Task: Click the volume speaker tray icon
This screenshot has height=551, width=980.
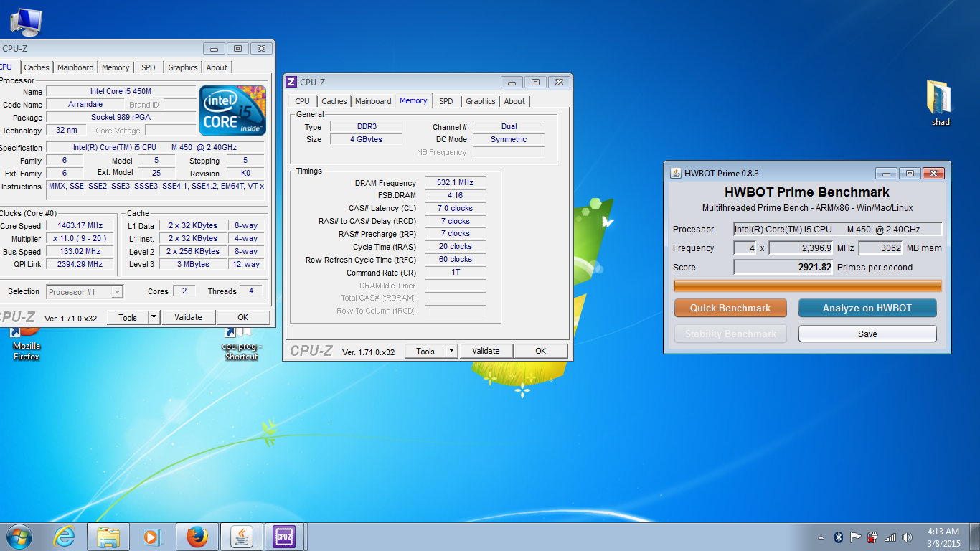Action: point(908,537)
